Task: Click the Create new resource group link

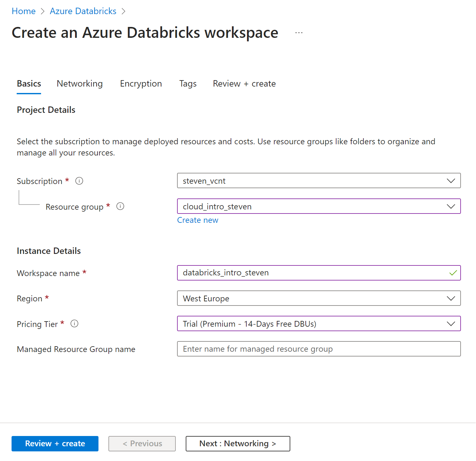Action: (x=198, y=220)
